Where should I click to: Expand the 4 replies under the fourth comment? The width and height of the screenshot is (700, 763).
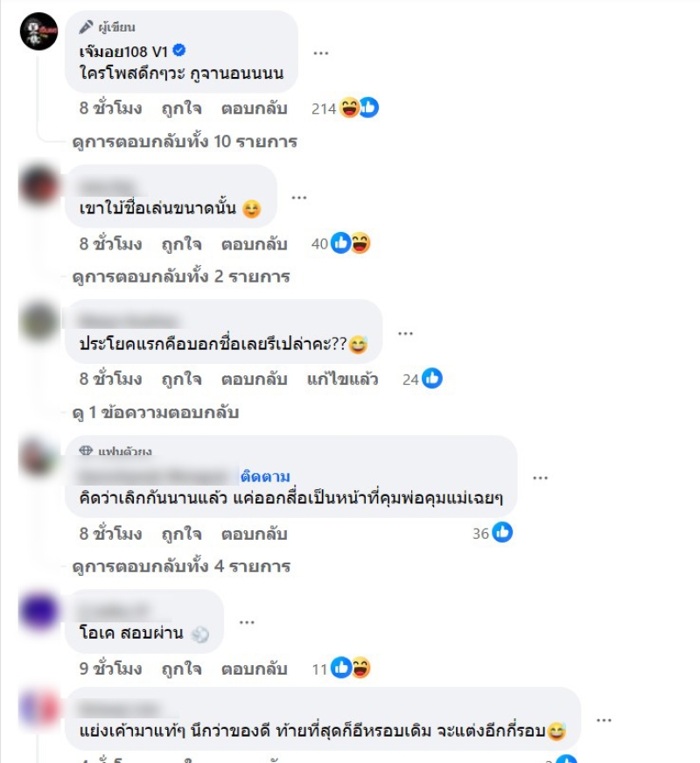[181, 566]
